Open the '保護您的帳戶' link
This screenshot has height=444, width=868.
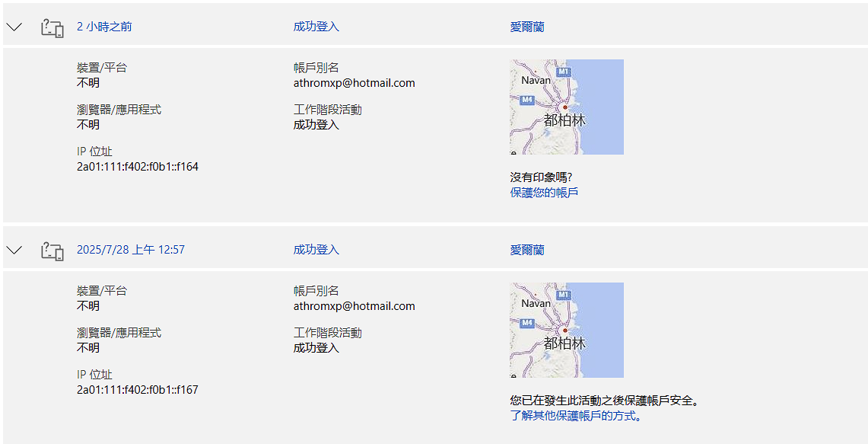(x=544, y=193)
